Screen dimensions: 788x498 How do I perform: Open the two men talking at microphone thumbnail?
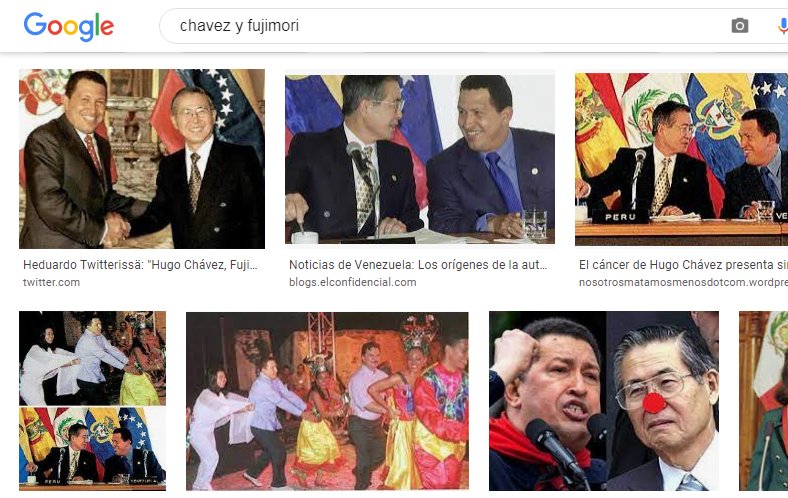[420, 159]
